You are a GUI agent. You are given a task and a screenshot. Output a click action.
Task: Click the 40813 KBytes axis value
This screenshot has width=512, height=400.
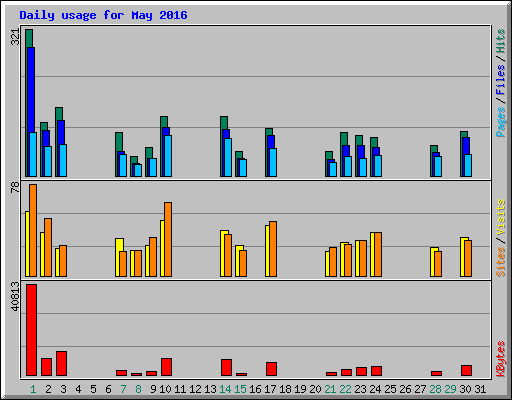click(15, 296)
